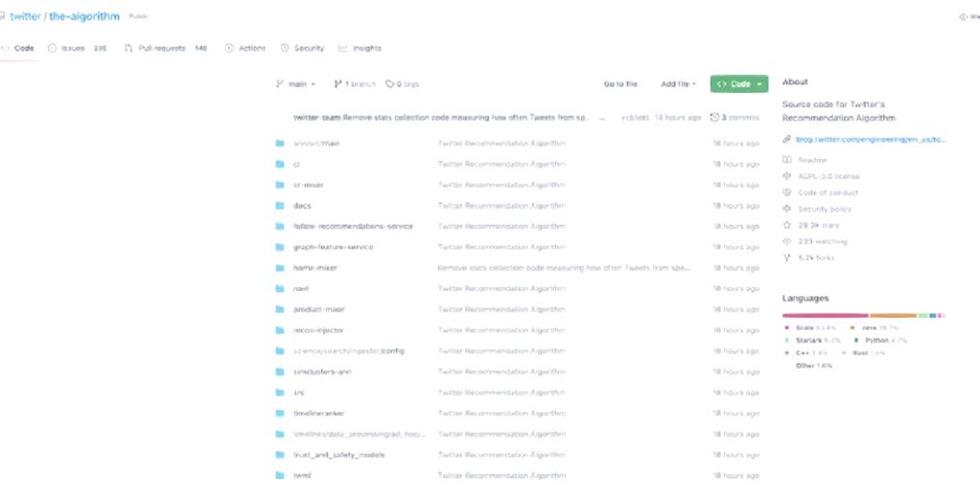Switch to the Code tab

[17, 48]
